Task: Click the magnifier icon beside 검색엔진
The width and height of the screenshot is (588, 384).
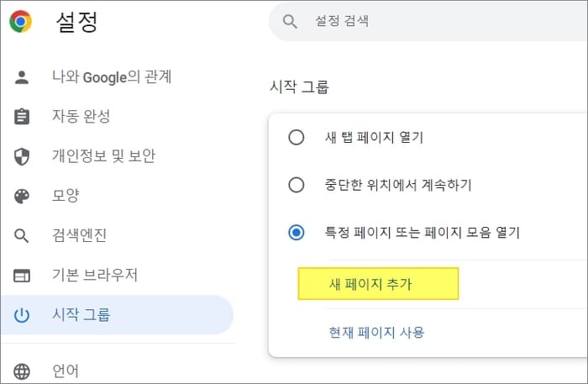Action: pyautogui.click(x=21, y=236)
